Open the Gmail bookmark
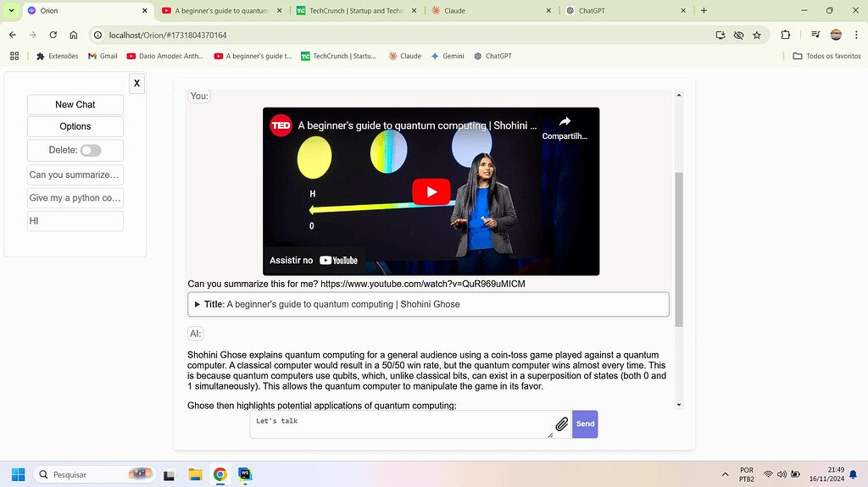This screenshot has width=868, height=487. tap(103, 56)
